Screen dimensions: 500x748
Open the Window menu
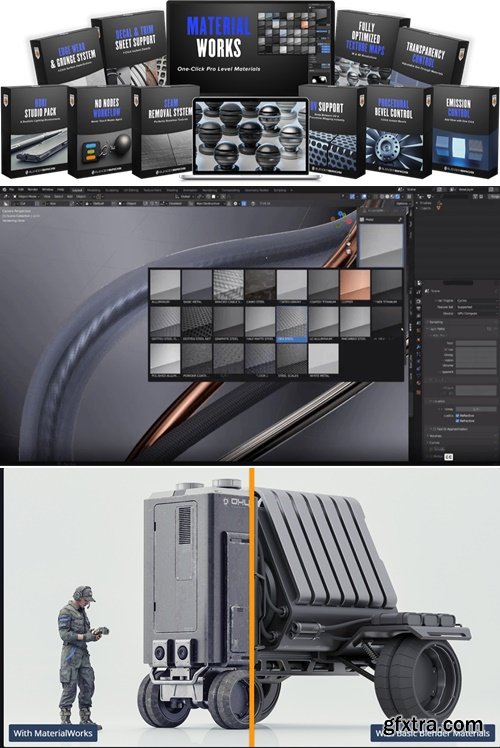coord(47,189)
